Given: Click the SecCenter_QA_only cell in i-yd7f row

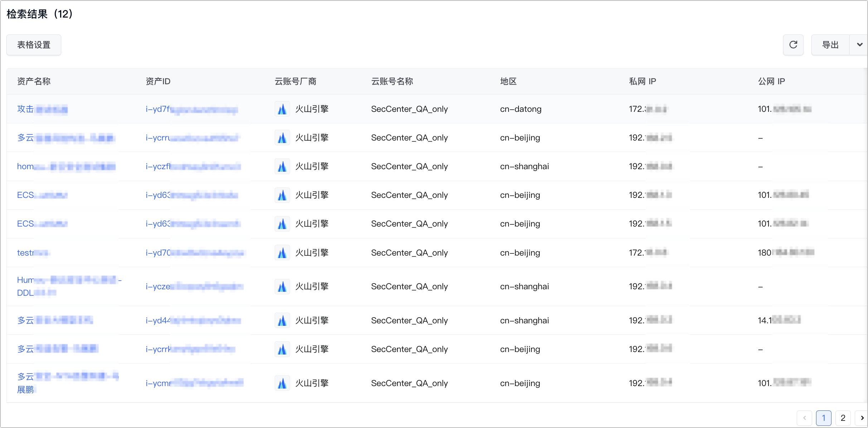Looking at the screenshot, I should coord(409,109).
